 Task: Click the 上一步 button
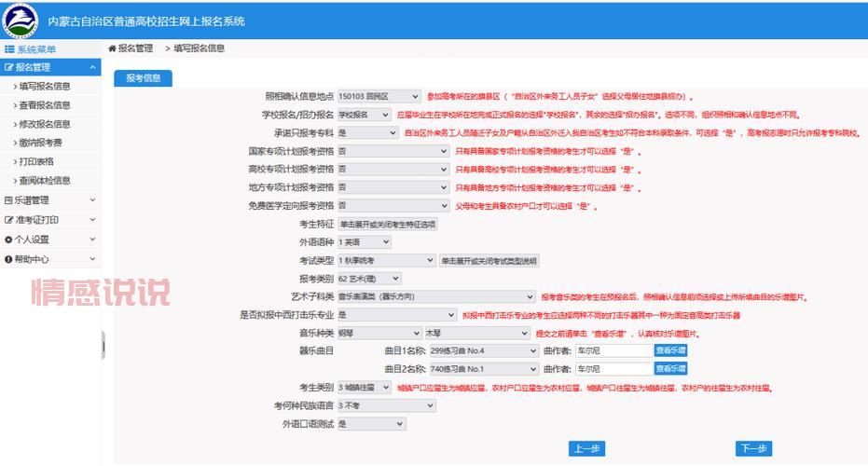[x=586, y=448]
